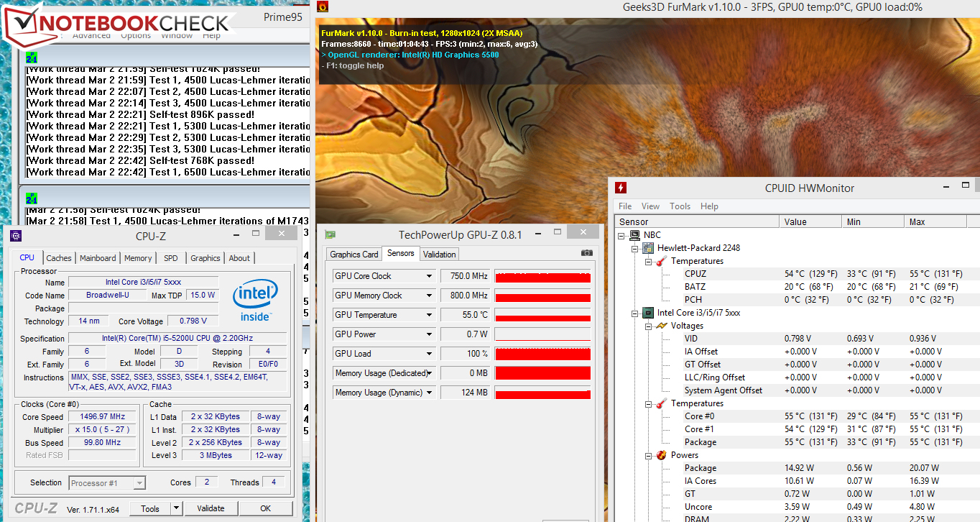Open the Validation tab in GPU-Z

pyautogui.click(x=440, y=254)
